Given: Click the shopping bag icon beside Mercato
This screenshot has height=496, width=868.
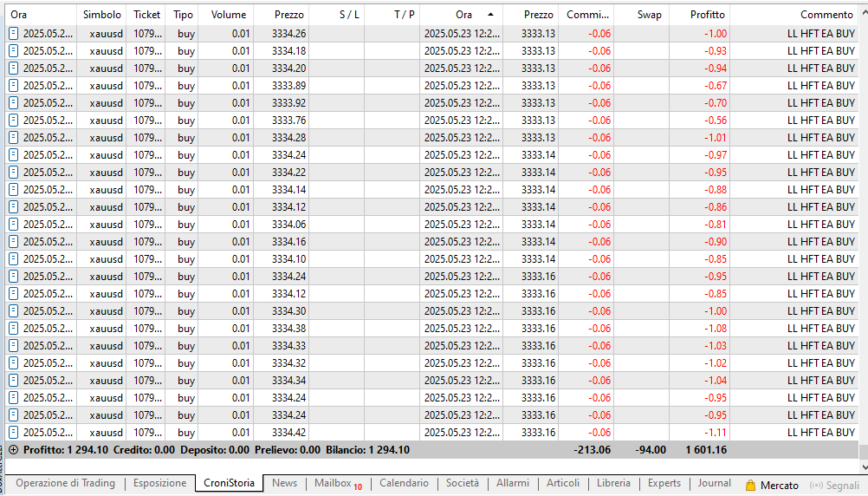Looking at the screenshot, I should [x=750, y=486].
